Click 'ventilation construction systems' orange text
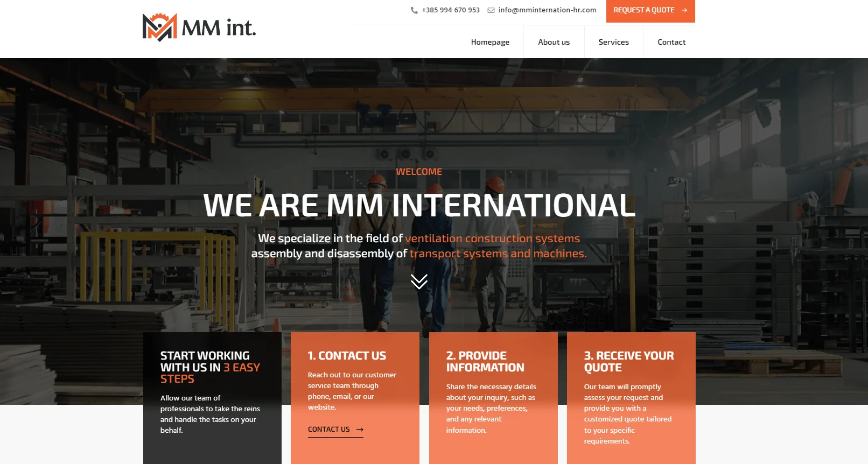Image resolution: width=868 pixels, height=464 pixels. click(492, 238)
